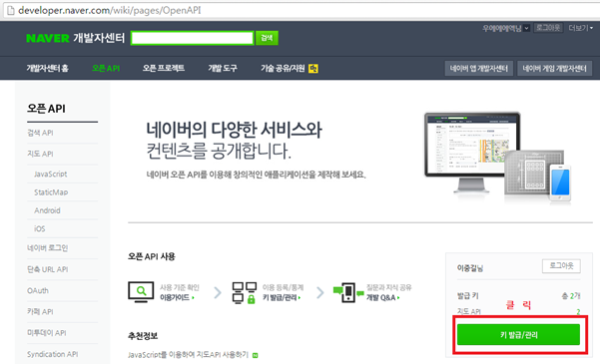Open 카페 API in the sidebar
600x364 pixels.
tap(40, 311)
